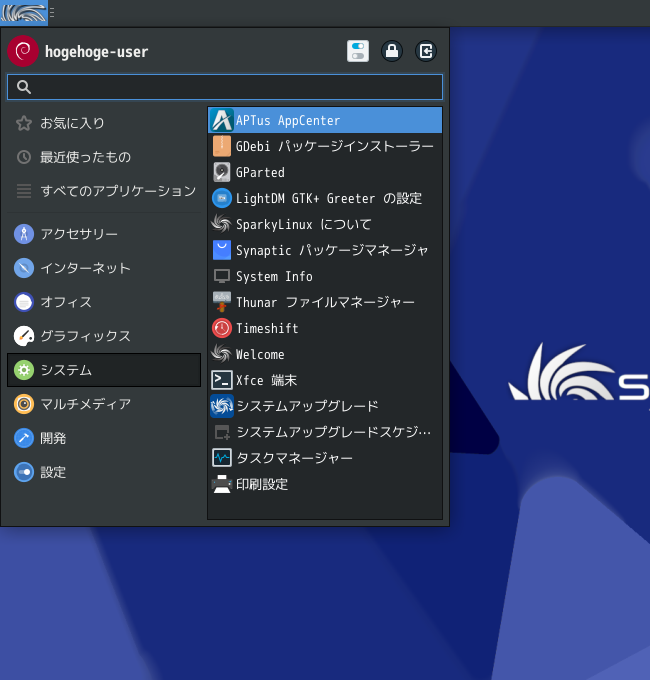Click the panel handle dots beside menu button
Viewport: 650px width, 680px height.
point(52,13)
